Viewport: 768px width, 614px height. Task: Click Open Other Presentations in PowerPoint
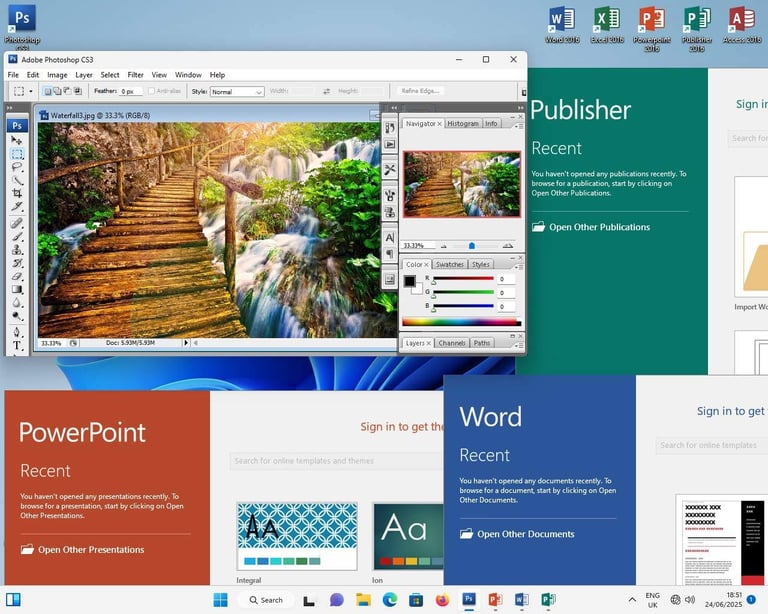83,550
